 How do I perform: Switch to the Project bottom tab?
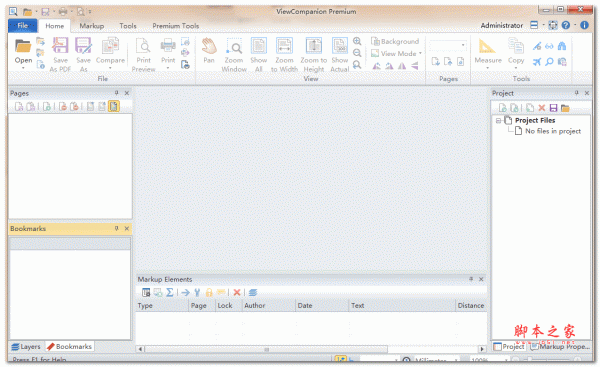coord(509,347)
